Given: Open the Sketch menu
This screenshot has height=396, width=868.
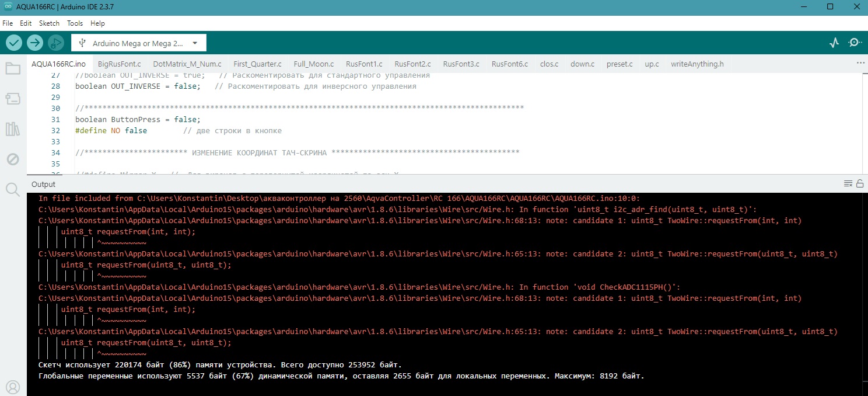Looking at the screenshot, I should coord(49,23).
